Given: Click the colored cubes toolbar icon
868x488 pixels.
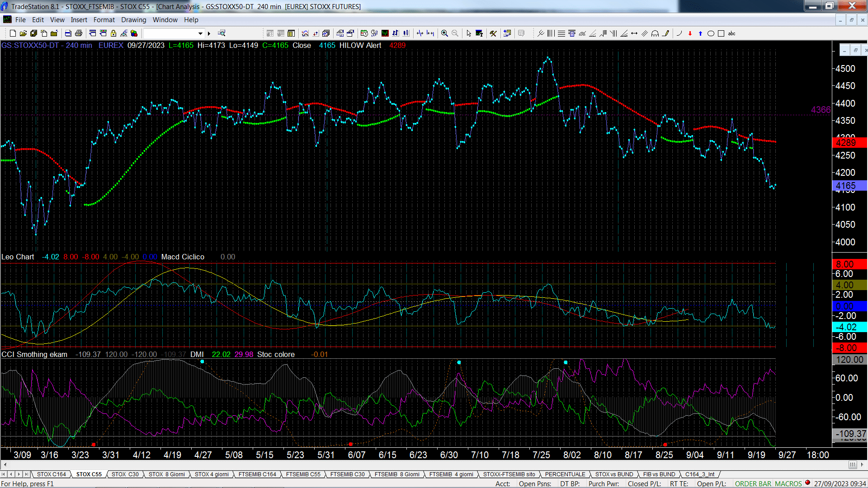Looking at the screenshot, I should coord(134,33).
